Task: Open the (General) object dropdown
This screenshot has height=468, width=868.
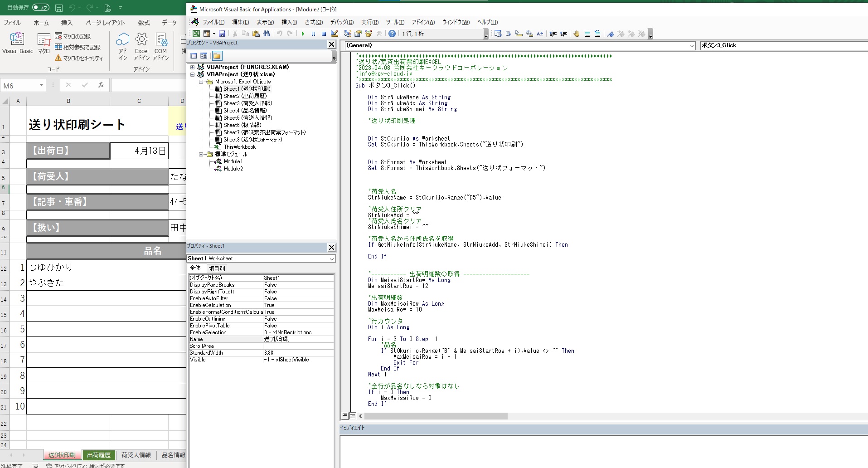Action: point(691,45)
